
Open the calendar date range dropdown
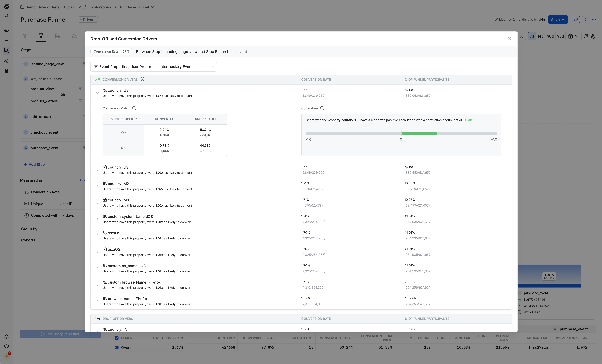click(x=573, y=36)
